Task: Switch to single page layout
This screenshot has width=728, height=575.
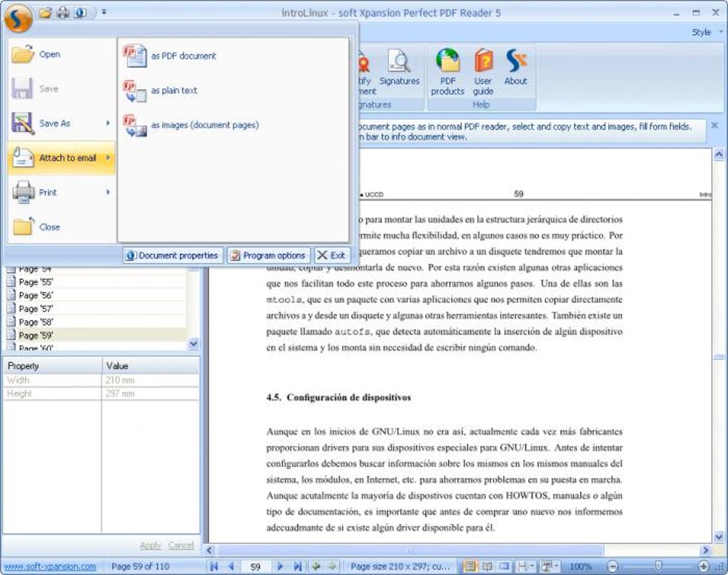Action: 504,566
